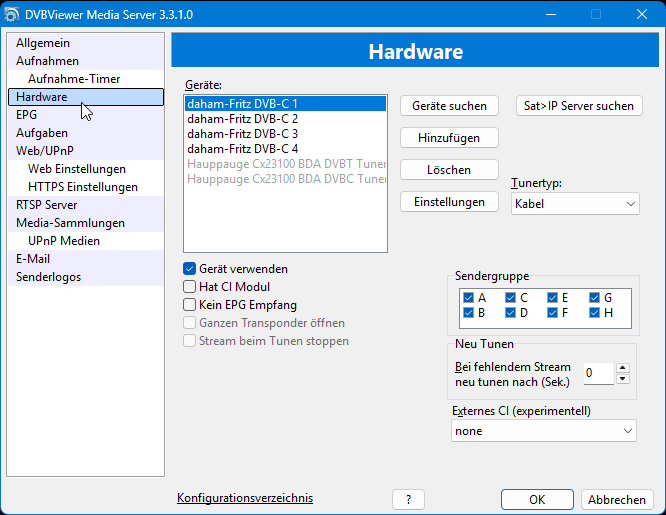The width and height of the screenshot is (666, 515).
Task: Open the 'Konfigurationsverzeichnis' link
Action: click(x=245, y=498)
